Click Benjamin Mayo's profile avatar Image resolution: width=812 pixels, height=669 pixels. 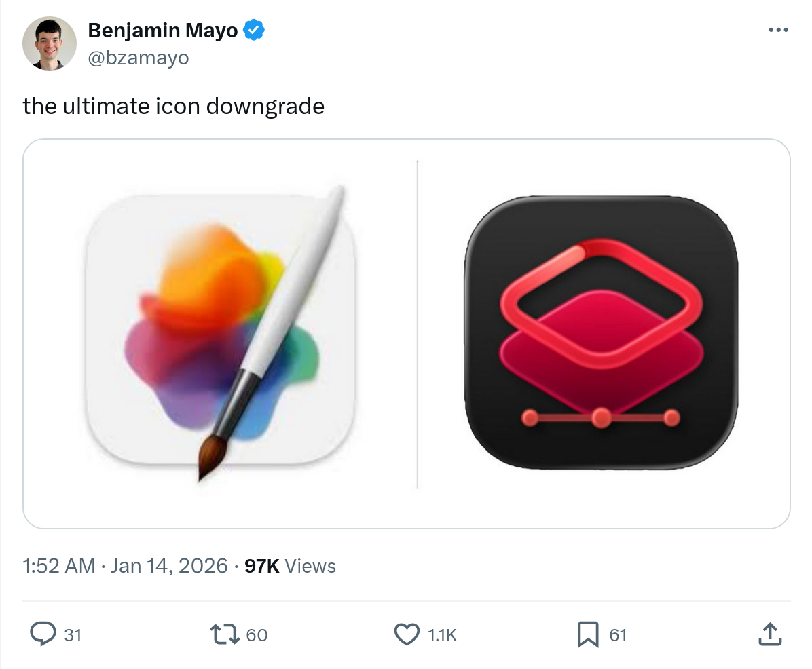pos(49,43)
